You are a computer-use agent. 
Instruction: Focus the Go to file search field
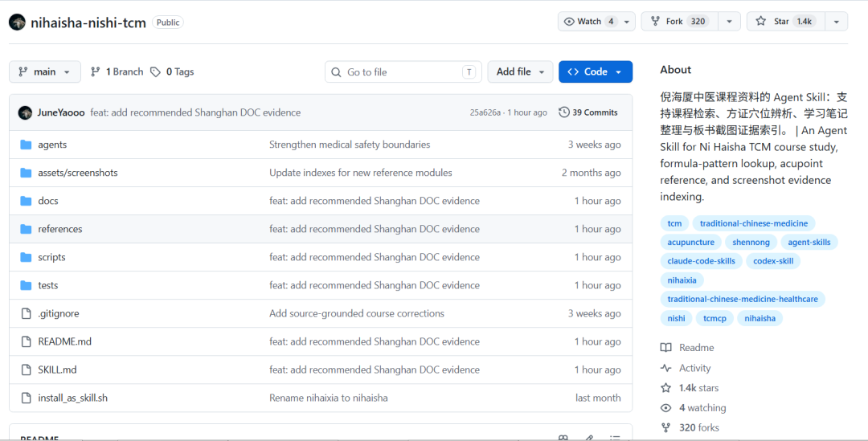403,72
